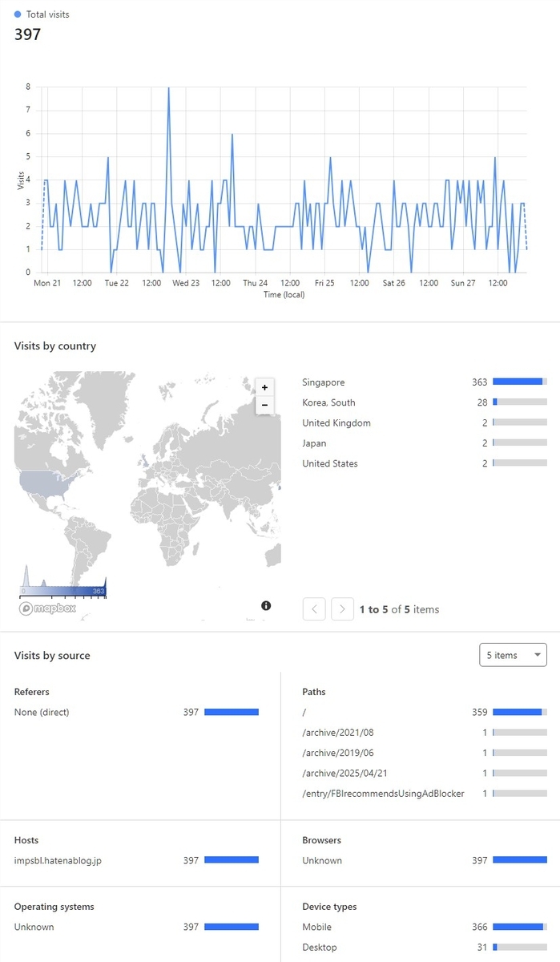Go to previous page of countries
The width and height of the screenshot is (560, 962).
click(314, 609)
